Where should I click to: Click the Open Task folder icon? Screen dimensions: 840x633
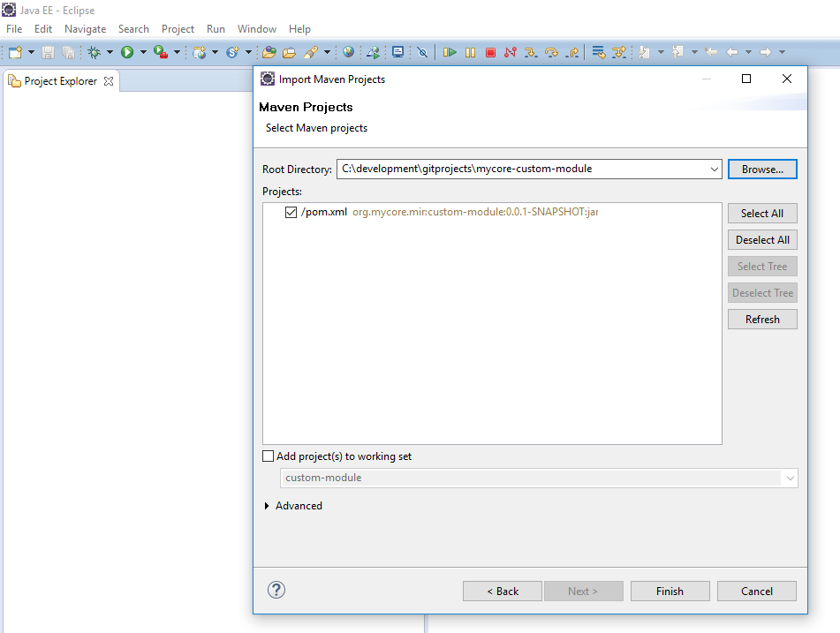click(290, 52)
